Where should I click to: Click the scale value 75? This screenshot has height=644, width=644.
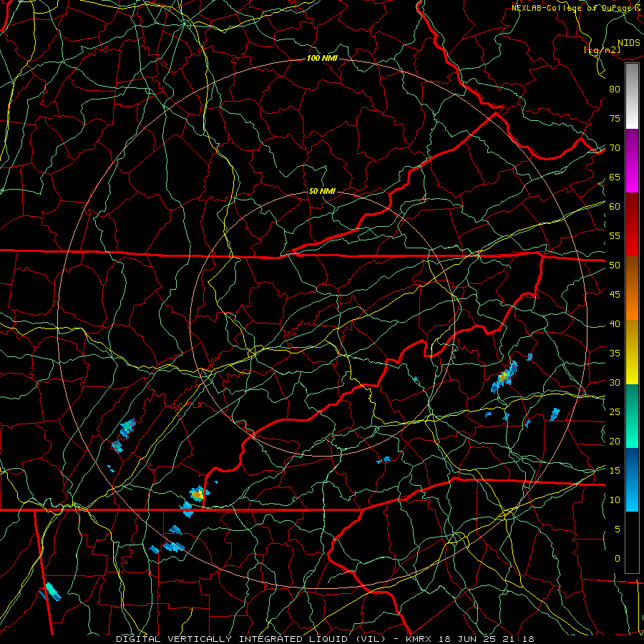(615, 118)
